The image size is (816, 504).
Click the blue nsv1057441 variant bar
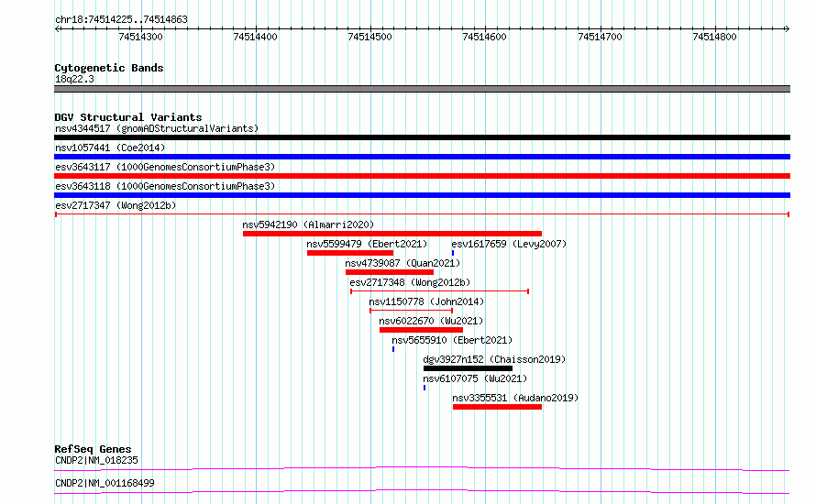point(422,157)
